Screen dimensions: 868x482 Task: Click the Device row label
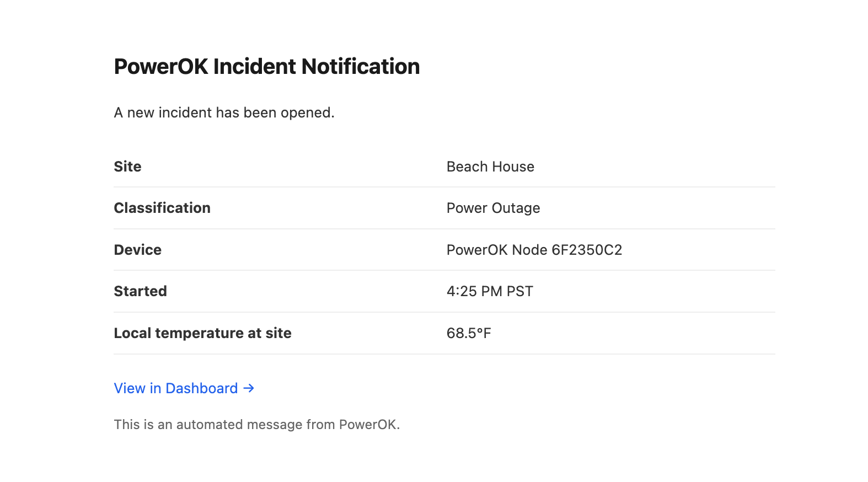pyautogui.click(x=137, y=249)
